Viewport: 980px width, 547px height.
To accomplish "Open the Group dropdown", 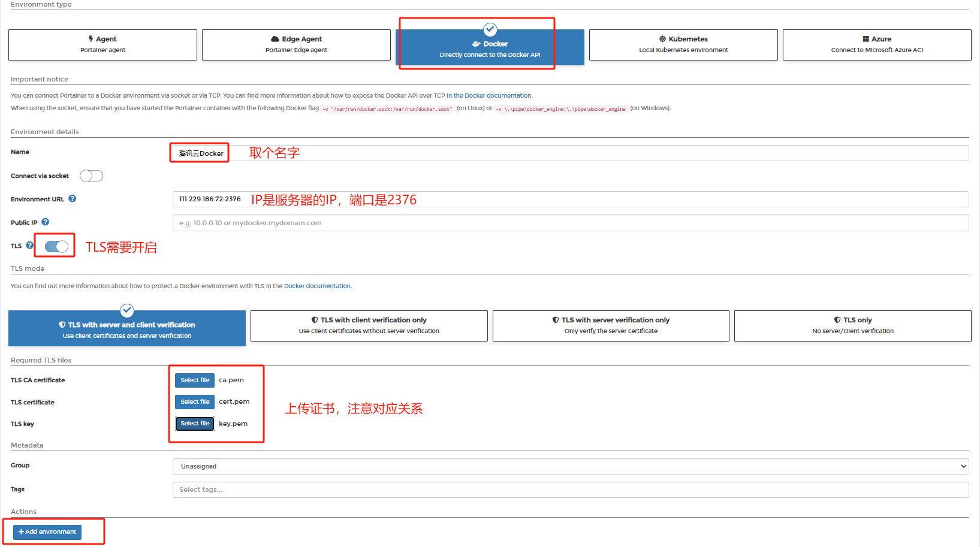I will 570,466.
